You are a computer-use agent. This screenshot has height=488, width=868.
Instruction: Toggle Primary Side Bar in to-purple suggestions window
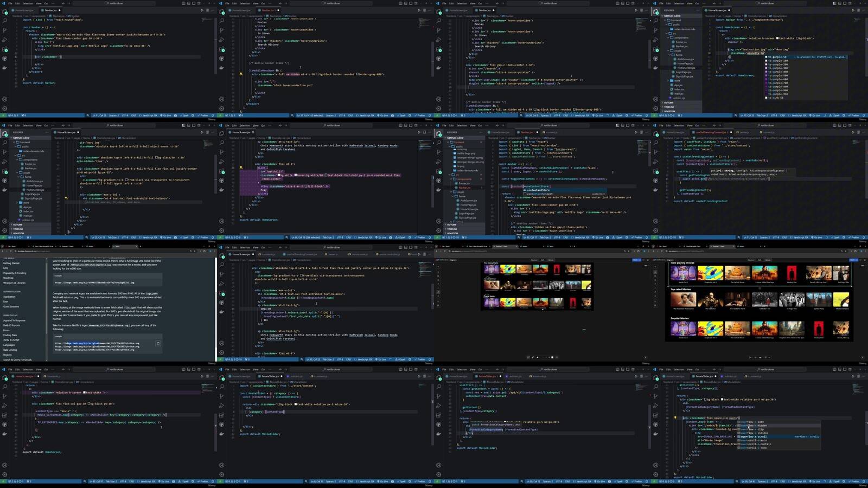(834, 3)
